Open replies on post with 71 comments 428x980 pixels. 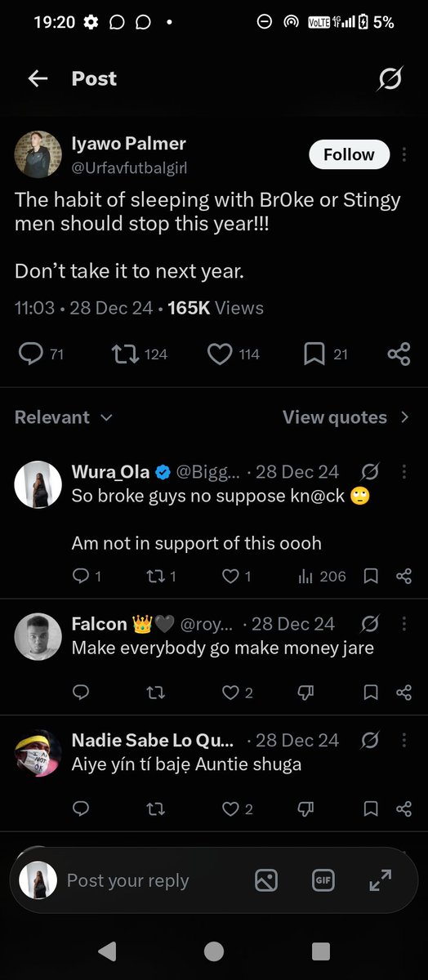click(30, 354)
